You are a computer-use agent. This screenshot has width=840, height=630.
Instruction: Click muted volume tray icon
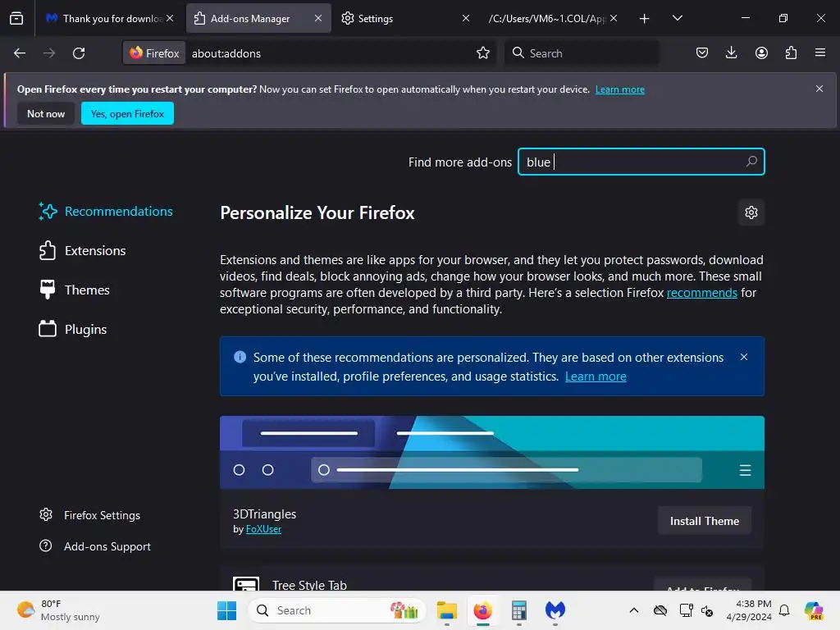(x=707, y=610)
